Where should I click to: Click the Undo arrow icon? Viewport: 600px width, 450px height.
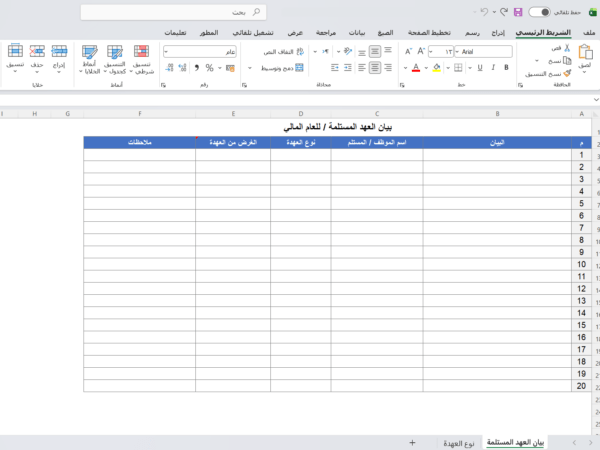(x=485, y=12)
